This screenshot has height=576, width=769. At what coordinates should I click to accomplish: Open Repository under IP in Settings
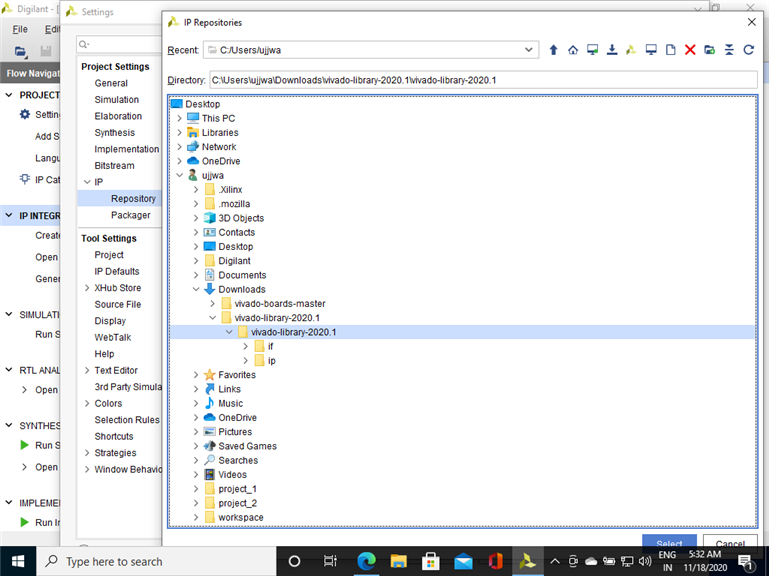pos(133,198)
